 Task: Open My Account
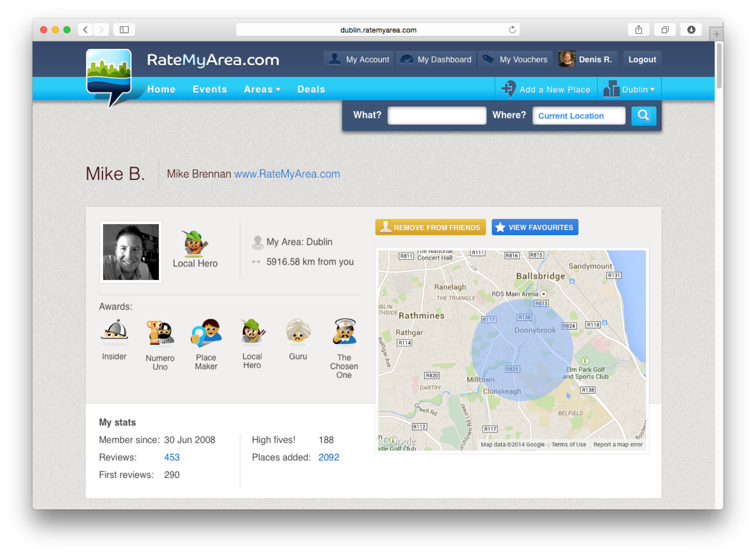click(x=359, y=59)
